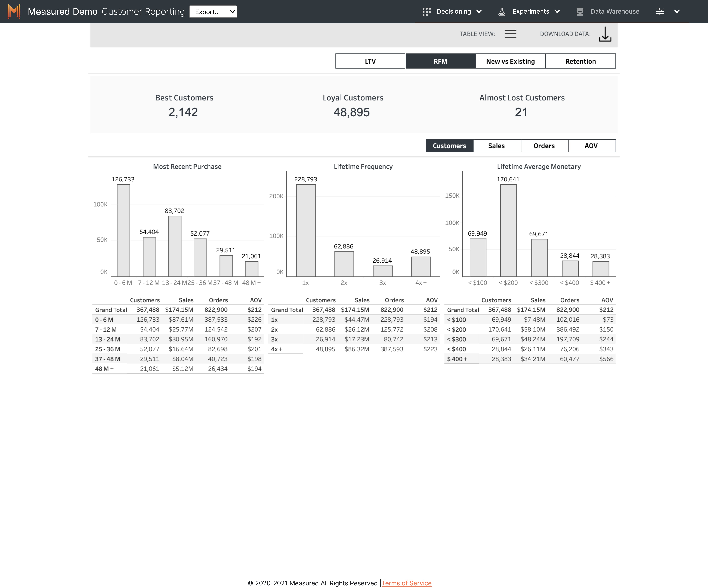Click the Measured logo icon

pyautogui.click(x=14, y=11)
